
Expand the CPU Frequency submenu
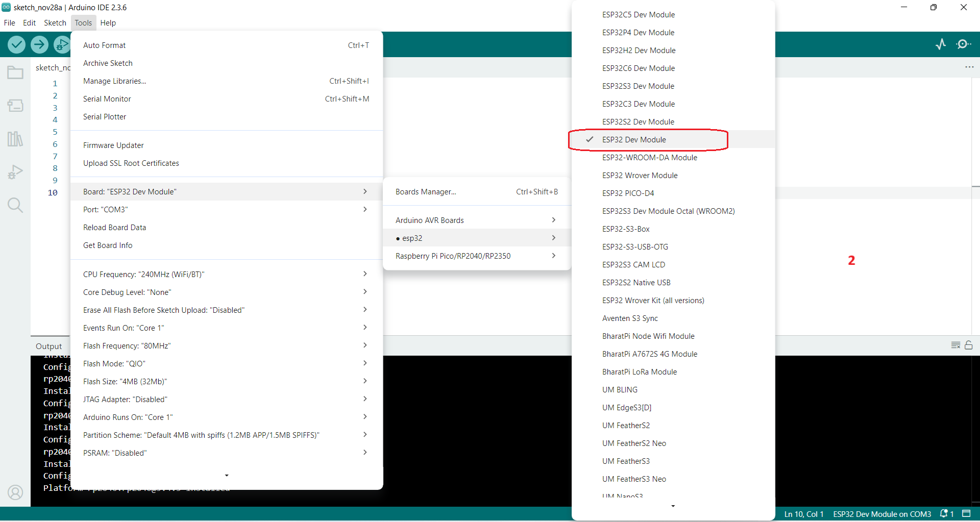click(x=227, y=274)
